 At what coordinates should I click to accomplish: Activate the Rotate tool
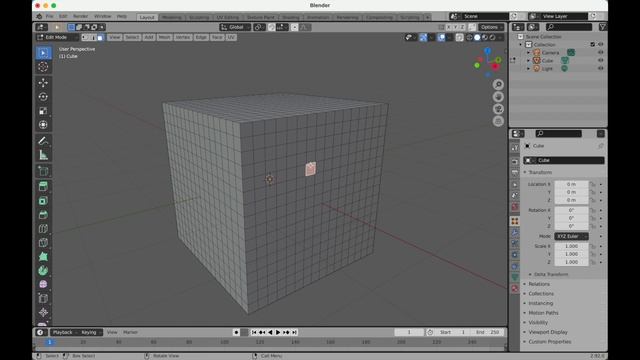[43, 97]
